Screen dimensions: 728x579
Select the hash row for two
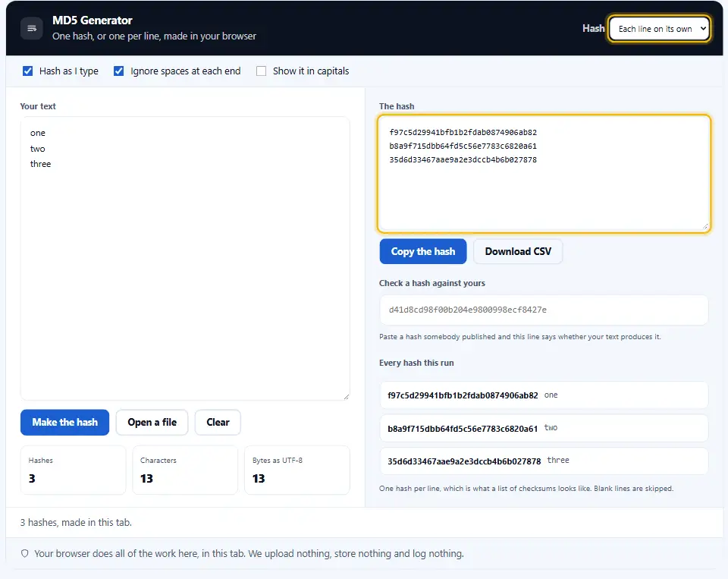pos(544,428)
